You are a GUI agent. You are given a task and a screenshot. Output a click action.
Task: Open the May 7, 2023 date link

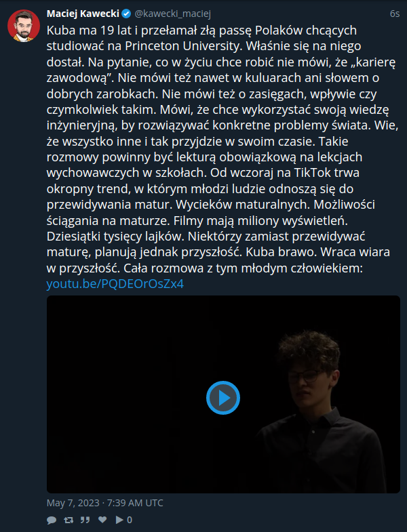(73, 503)
